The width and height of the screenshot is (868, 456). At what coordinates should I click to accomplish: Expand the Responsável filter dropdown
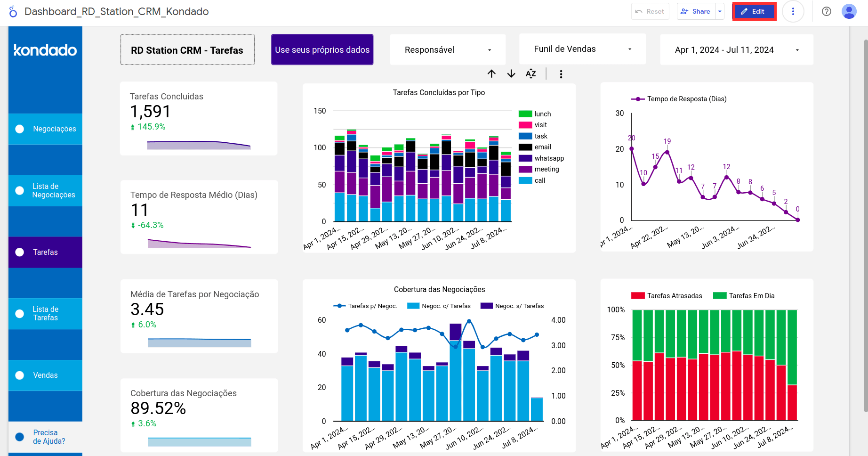click(447, 50)
